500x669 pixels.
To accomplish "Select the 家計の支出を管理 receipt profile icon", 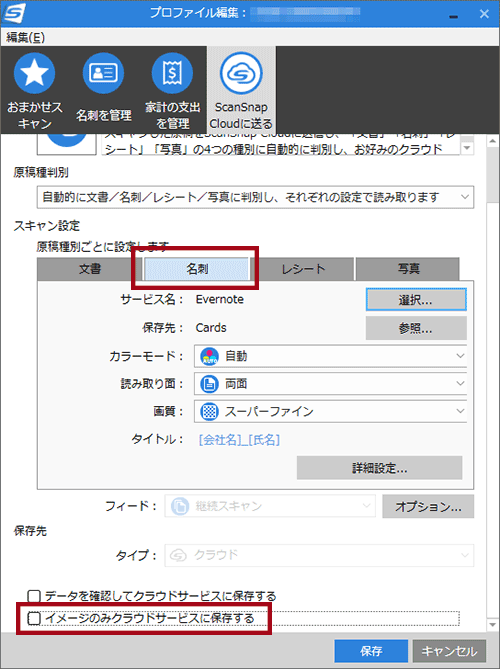I will coord(172,73).
